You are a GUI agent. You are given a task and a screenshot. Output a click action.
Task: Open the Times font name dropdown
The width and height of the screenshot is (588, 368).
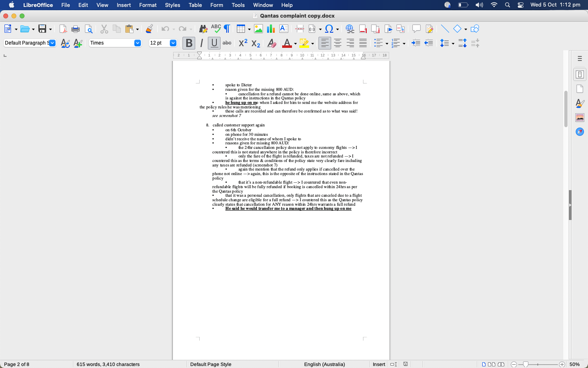pyautogui.click(x=138, y=43)
